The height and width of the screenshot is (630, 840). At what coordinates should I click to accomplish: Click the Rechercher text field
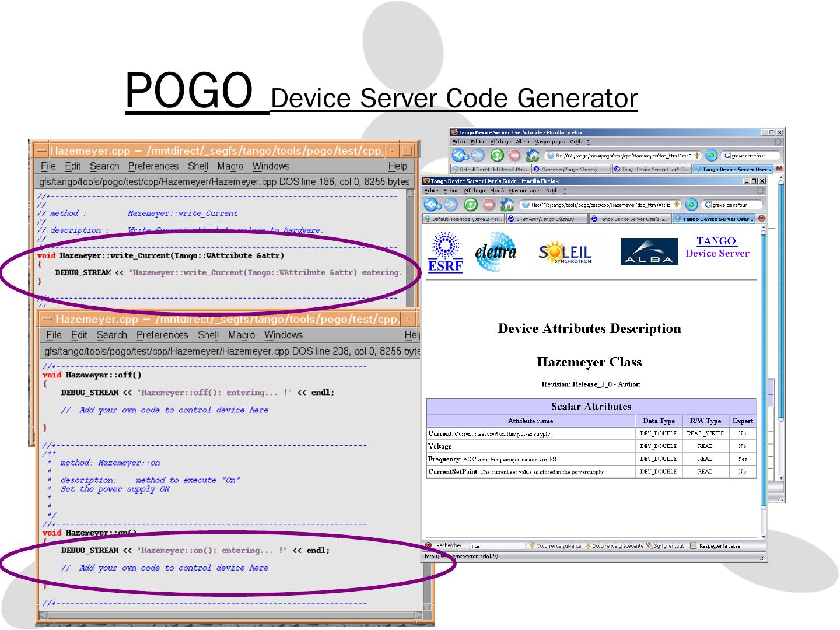coord(496,546)
